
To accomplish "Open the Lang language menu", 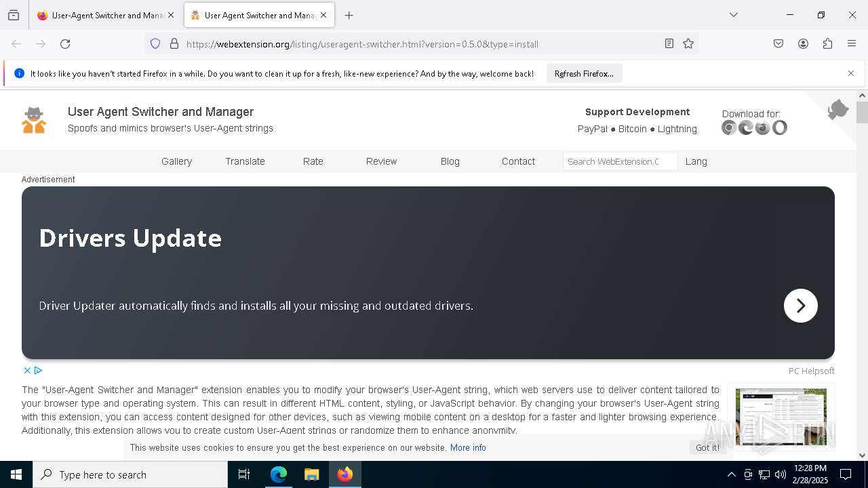I will coord(696,161).
